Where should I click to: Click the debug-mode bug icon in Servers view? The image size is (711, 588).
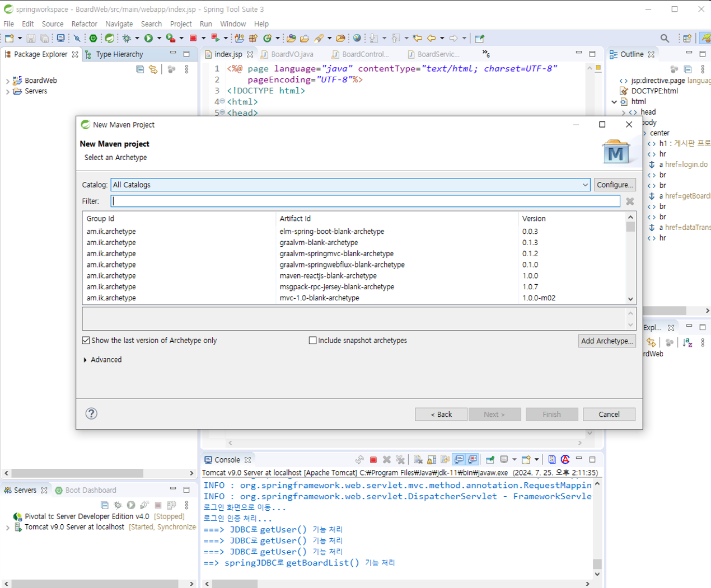pyautogui.click(x=118, y=505)
